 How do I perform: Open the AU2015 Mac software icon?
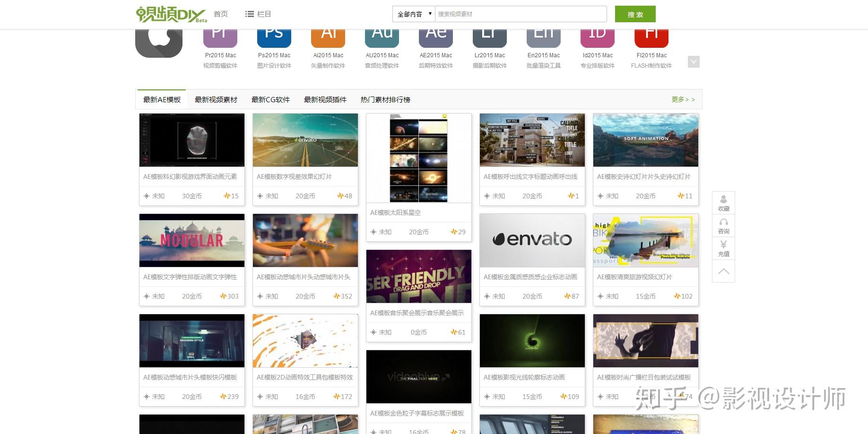382,38
